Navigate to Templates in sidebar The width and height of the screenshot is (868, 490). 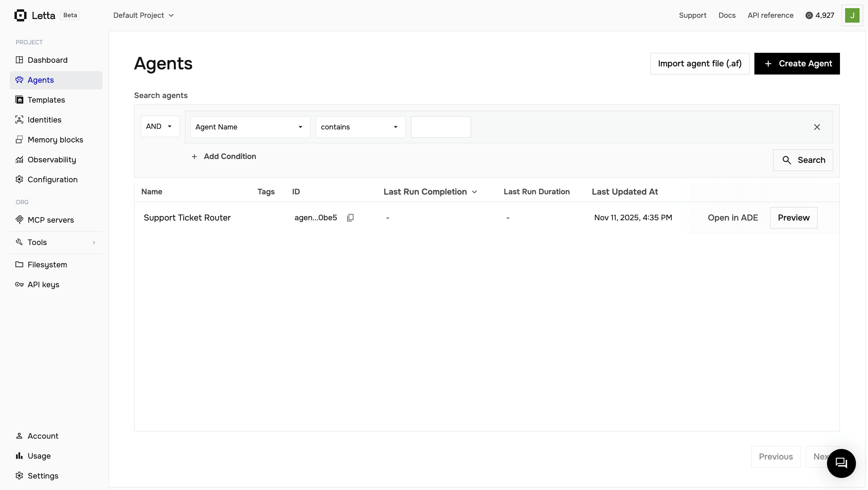(46, 100)
